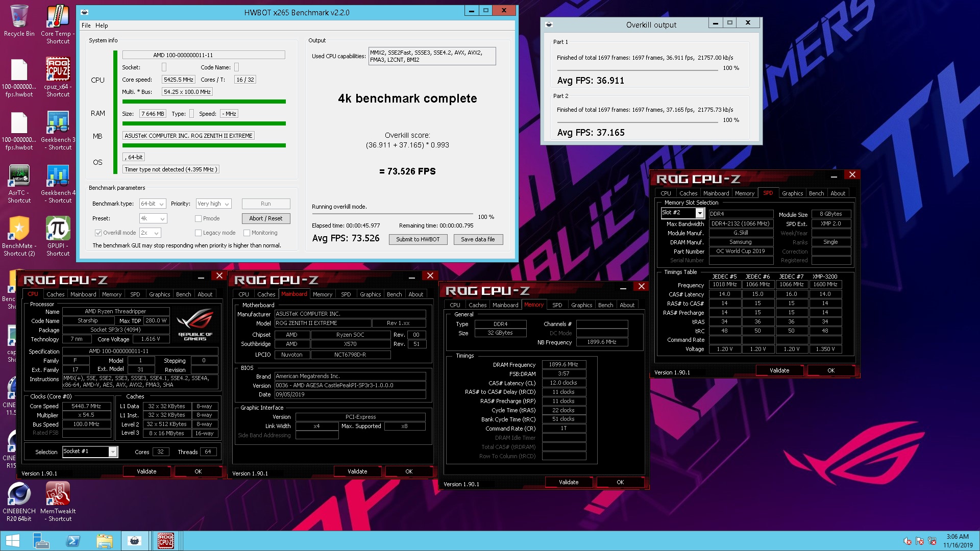Switch to Caches tab in CPU window
The height and width of the screenshot is (551, 980).
point(55,294)
